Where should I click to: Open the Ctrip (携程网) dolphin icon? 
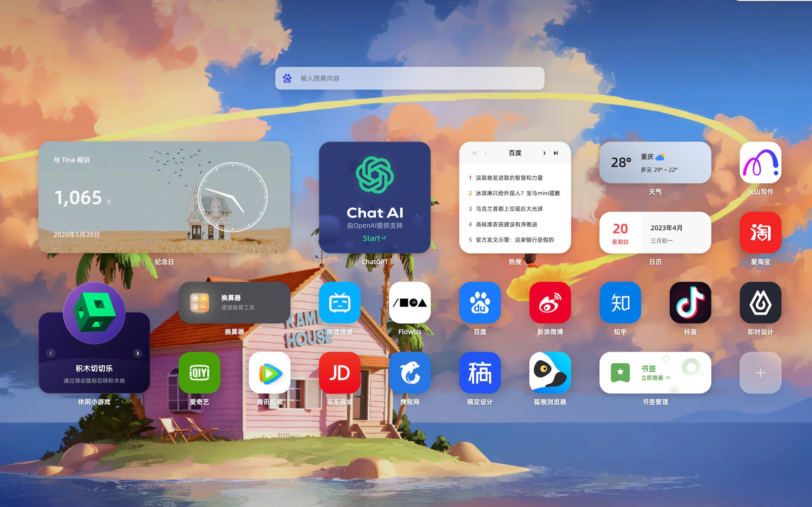(410, 373)
